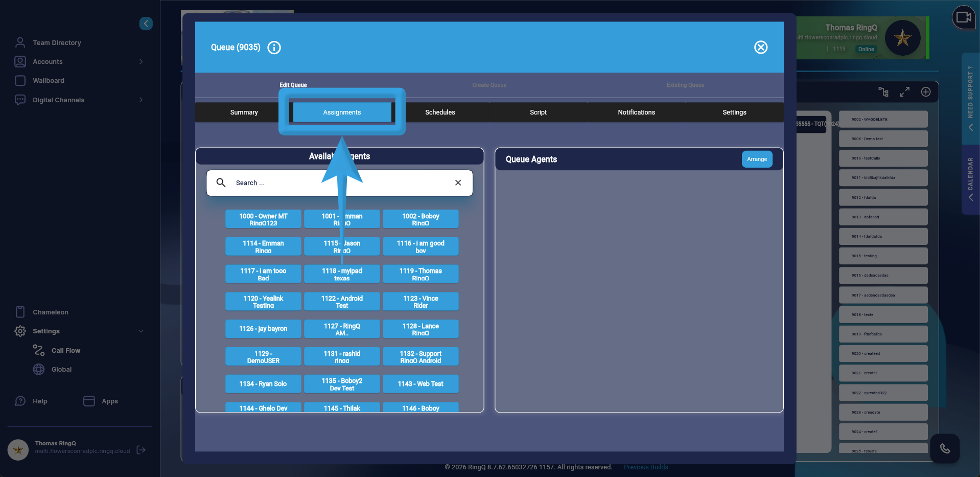Collapse the Settings submenu chevron
This screenshot has height=477, width=980.
[141, 331]
